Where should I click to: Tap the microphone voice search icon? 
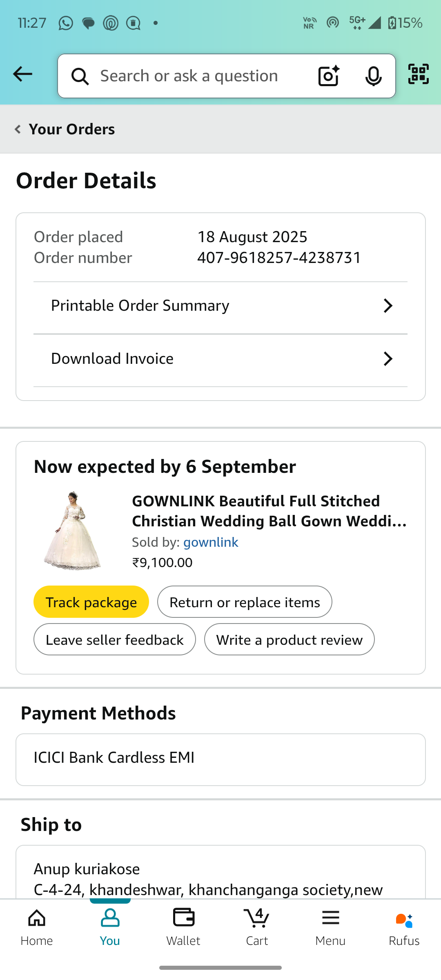coord(373,76)
